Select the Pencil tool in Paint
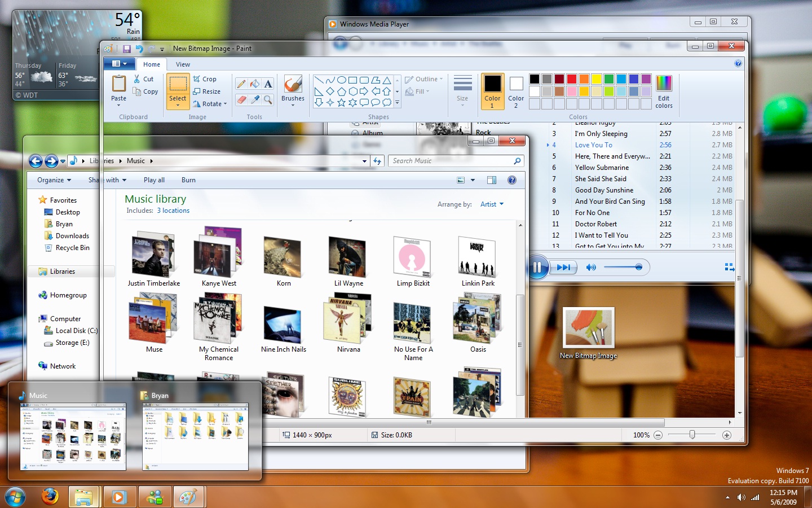The width and height of the screenshot is (812, 508). (241, 84)
